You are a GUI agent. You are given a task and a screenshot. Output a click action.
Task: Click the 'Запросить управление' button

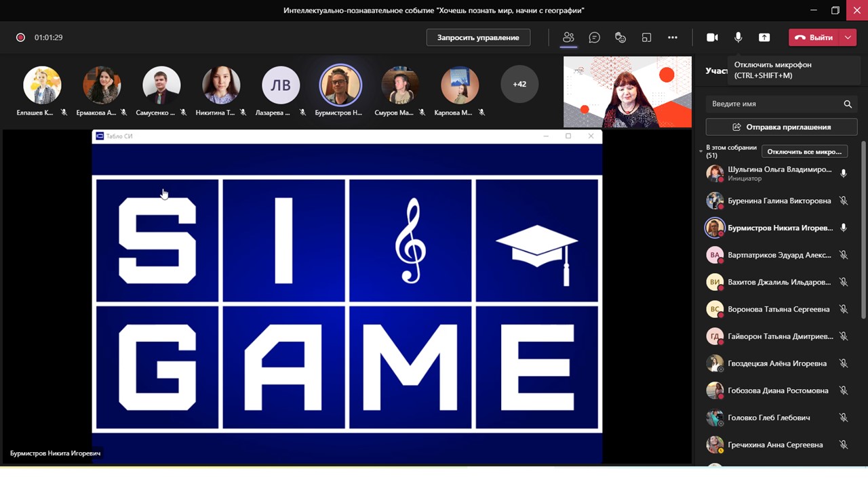[478, 37]
